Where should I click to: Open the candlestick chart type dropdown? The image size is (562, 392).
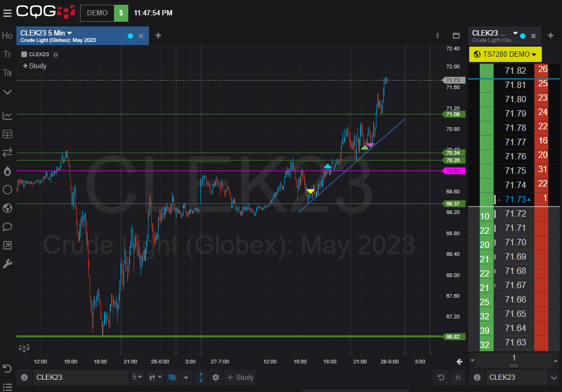pyautogui.click(x=155, y=378)
